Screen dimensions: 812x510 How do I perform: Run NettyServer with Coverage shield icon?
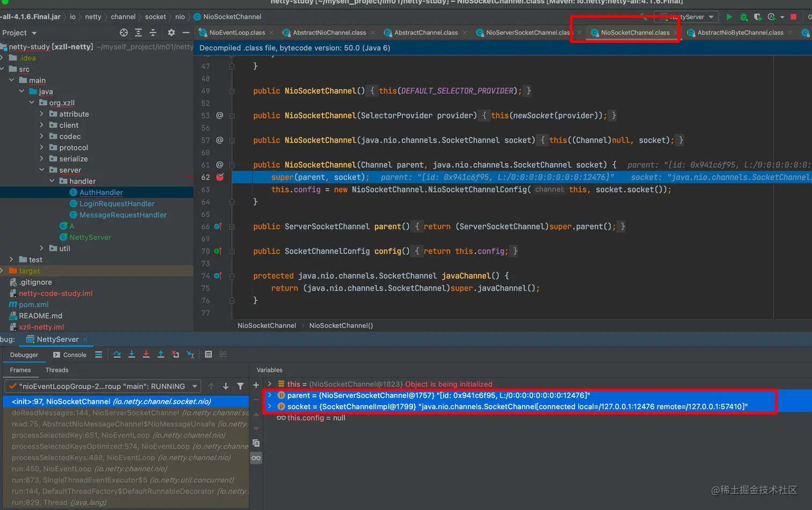tap(757, 17)
